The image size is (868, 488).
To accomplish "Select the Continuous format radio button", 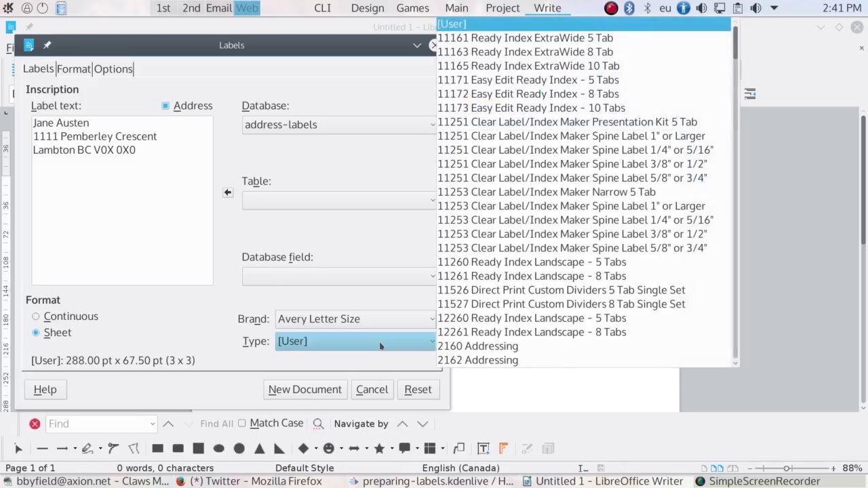I will (x=36, y=317).
